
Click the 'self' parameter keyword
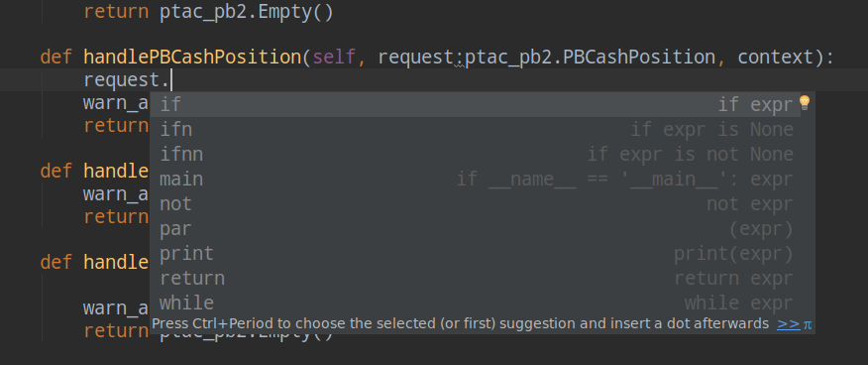click(x=334, y=58)
